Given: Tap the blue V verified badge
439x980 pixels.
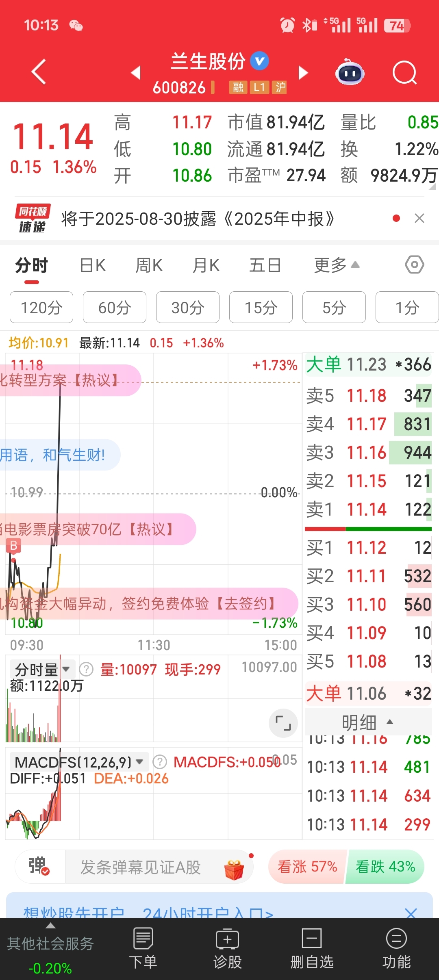Looking at the screenshot, I should point(259,61).
